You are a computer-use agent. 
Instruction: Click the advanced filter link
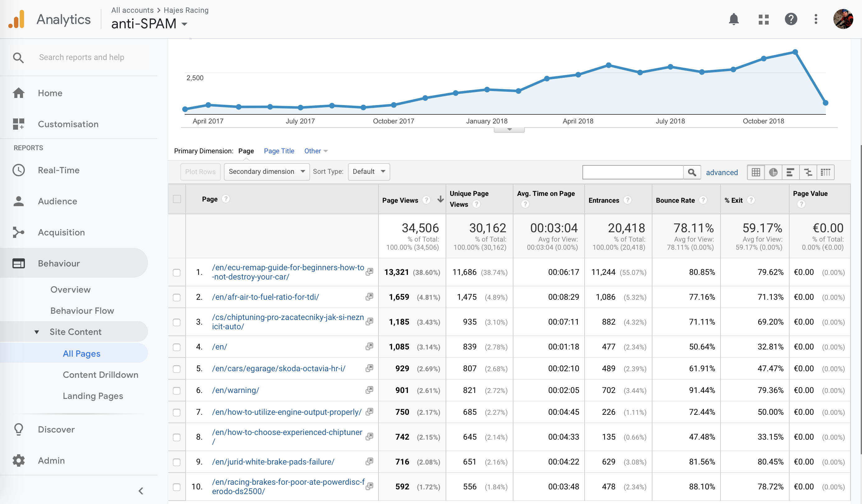[x=721, y=172]
